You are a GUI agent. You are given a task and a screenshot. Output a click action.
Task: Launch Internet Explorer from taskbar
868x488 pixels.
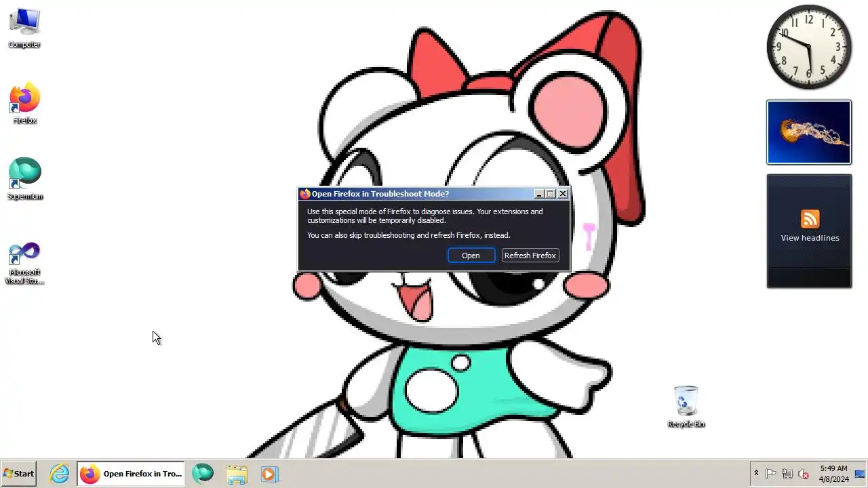60,474
